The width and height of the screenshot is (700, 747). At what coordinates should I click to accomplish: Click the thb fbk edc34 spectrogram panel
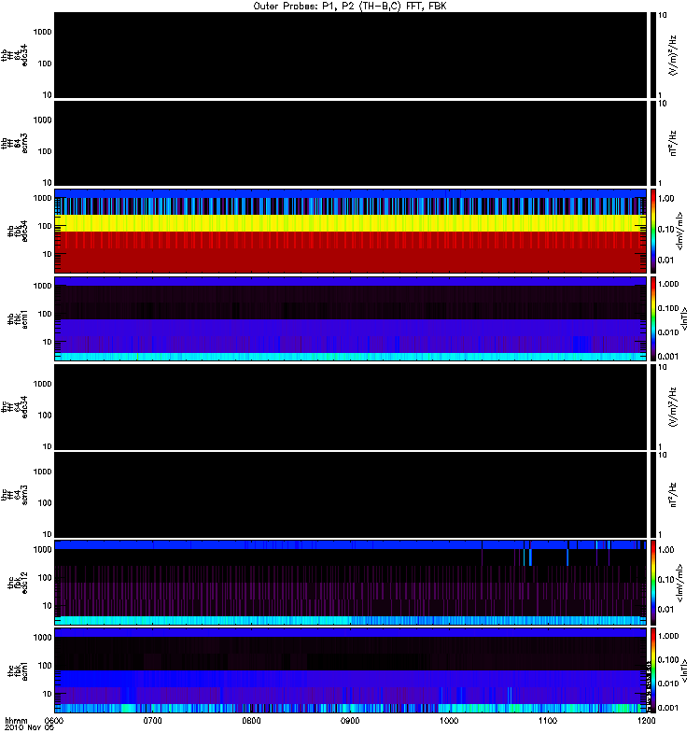click(351, 231)
